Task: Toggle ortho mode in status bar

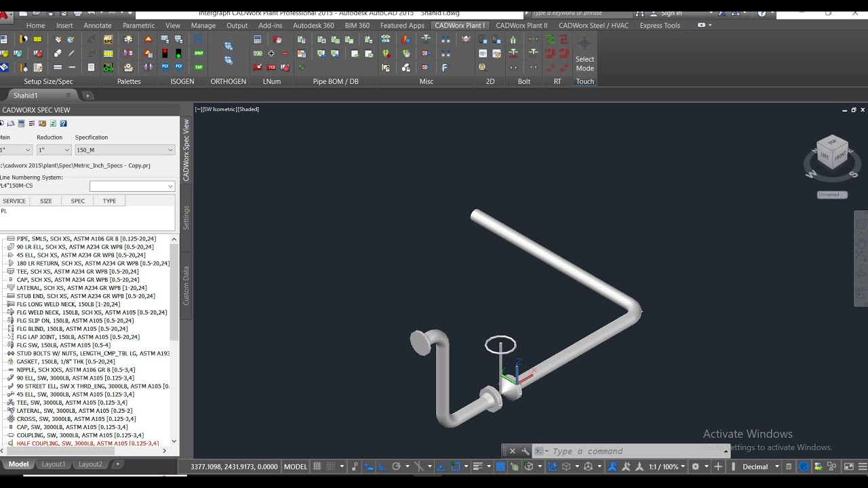Action: [x=383, y=466]
